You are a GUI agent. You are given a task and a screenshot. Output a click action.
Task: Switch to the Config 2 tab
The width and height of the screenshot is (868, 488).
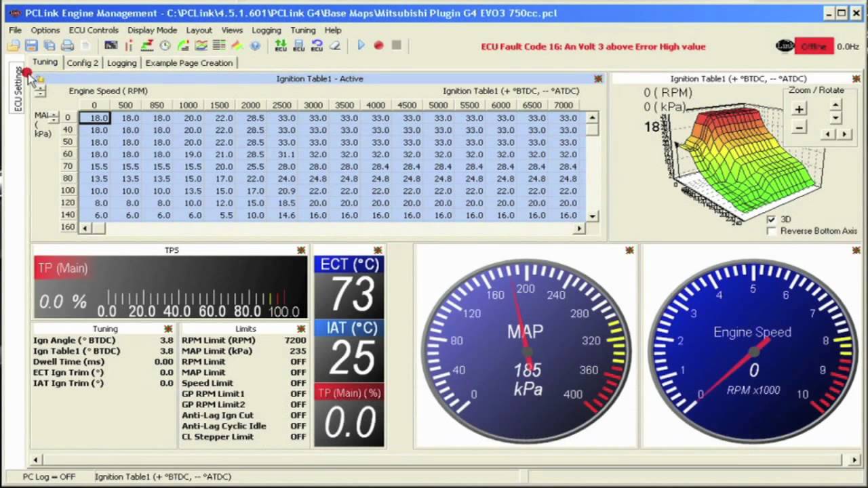pos(83,63)
